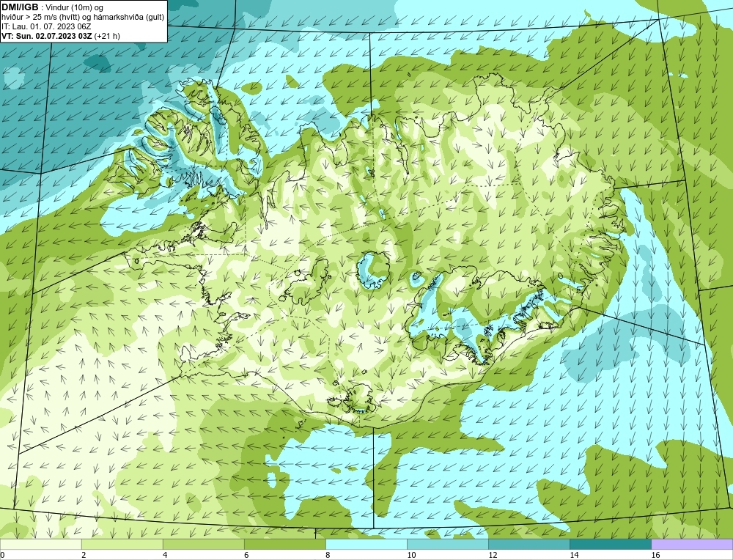Click the 2–4 m/s legend color swatch
The image size is (733, 560).
click(122, 544)
